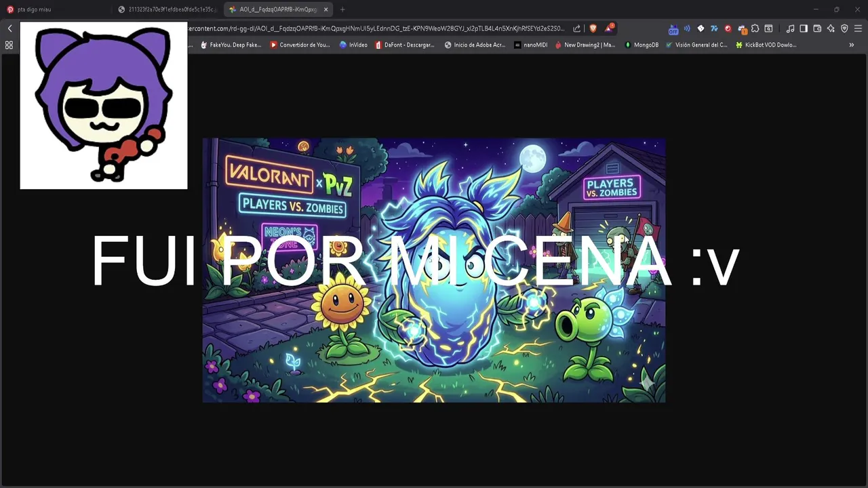Open the InVideo bookmark

(x=353, y=45)
